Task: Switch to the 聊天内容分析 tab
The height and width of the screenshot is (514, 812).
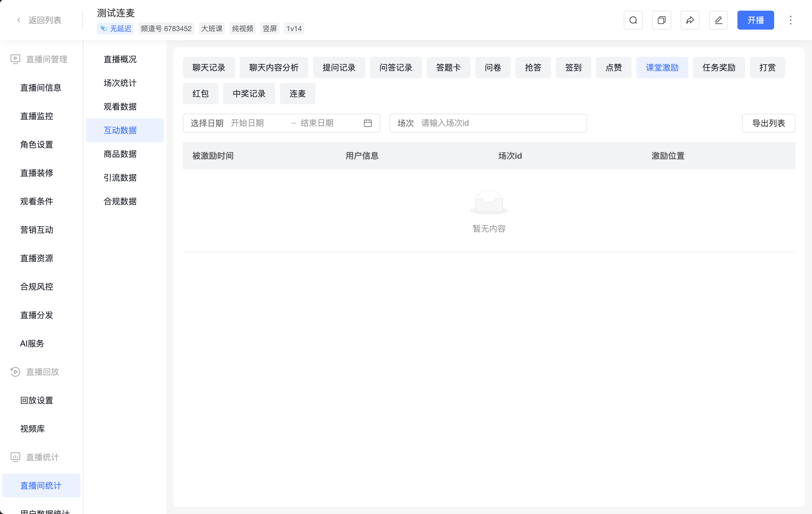Action: [x=274, y=68]
